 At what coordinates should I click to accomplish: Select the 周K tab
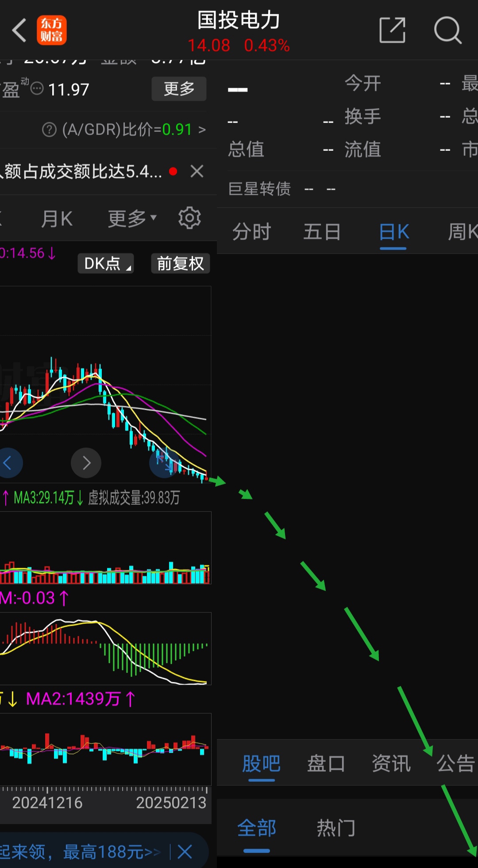(x=463, y=232)
